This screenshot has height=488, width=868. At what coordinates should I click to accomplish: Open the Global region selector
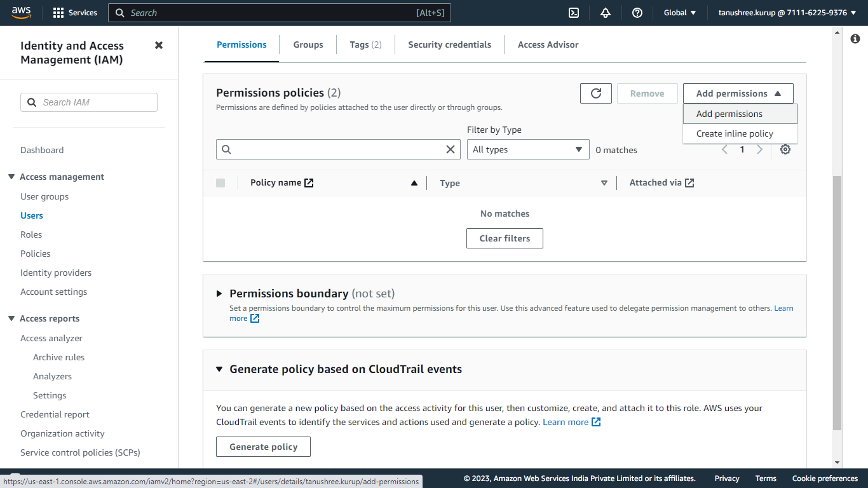(680, 13)
